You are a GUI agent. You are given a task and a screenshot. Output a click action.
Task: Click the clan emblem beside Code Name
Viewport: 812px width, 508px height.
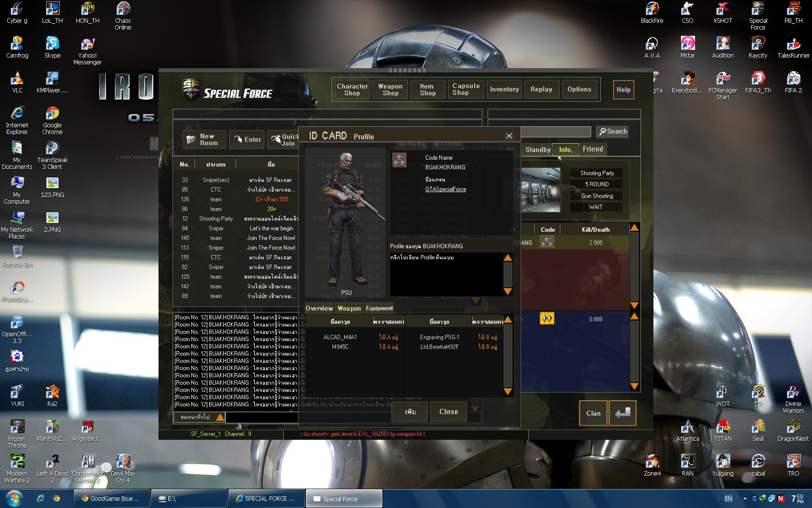click(399, 160)
